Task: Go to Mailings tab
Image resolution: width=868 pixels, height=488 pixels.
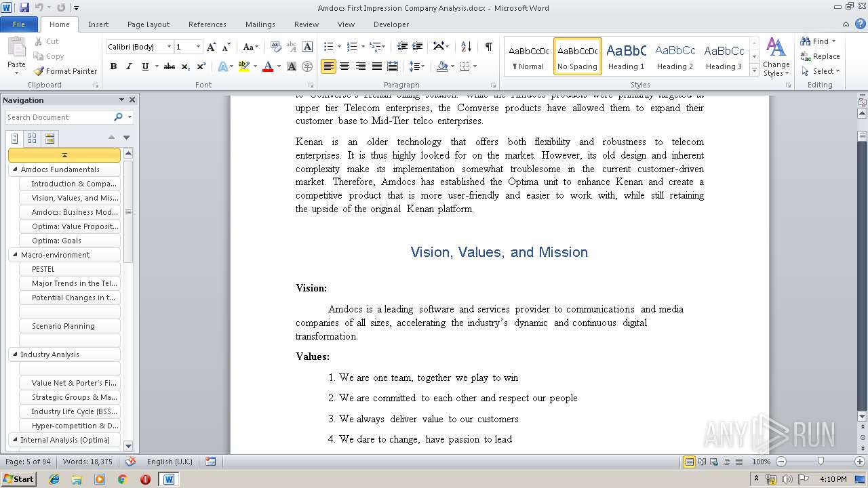Action: click(x=260, y=24)
